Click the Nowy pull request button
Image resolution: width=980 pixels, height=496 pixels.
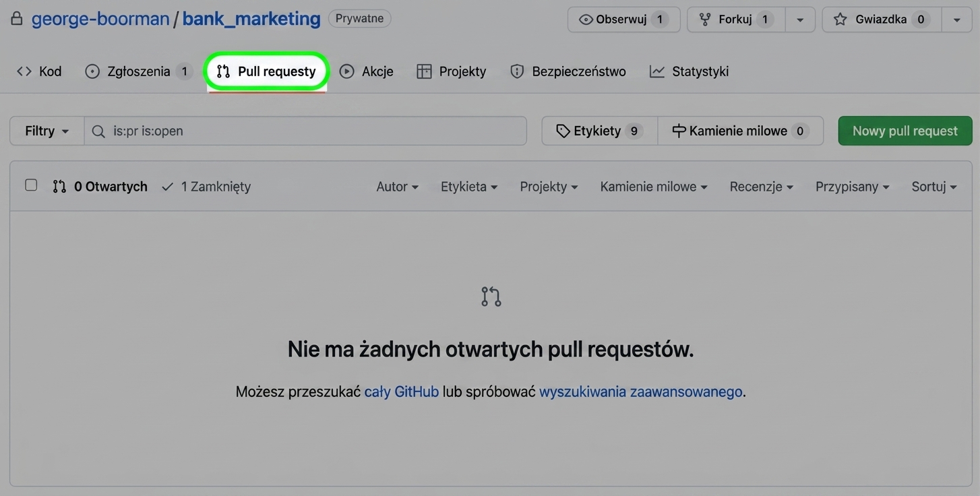pyautogui.click(x=905, y=131)
